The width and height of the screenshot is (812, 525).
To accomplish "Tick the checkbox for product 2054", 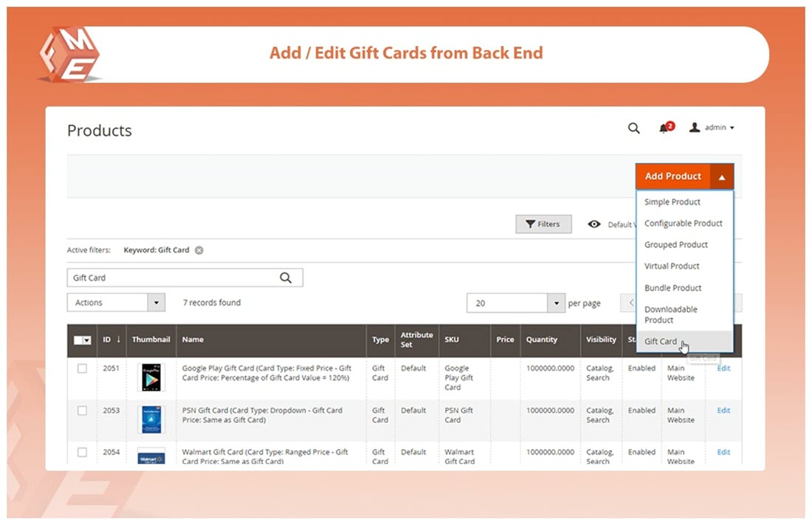I will [x=82, y=452].
